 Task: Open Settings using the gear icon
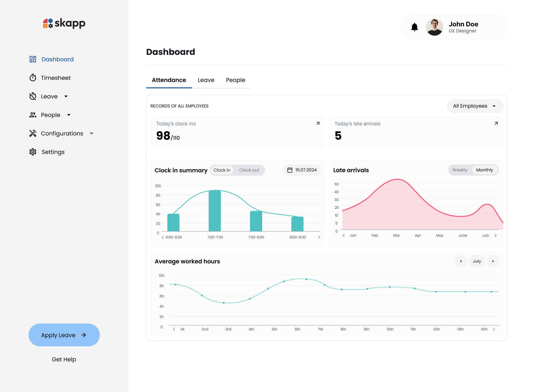(x=33, y=152)
